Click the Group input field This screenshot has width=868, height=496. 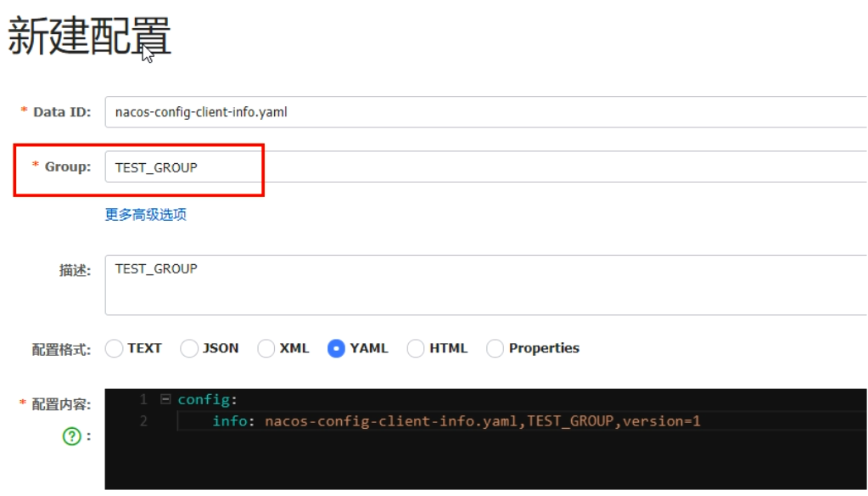(486, 166)
